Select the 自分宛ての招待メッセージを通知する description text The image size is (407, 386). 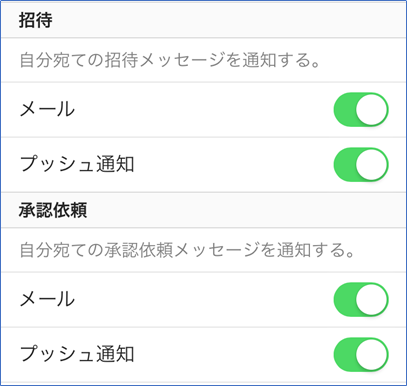[x=170, y=60]
